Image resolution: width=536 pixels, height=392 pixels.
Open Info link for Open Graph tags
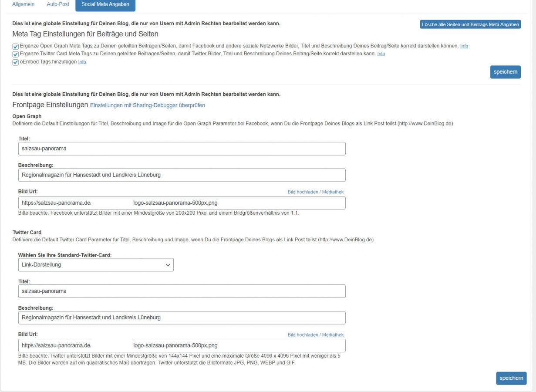464,46
